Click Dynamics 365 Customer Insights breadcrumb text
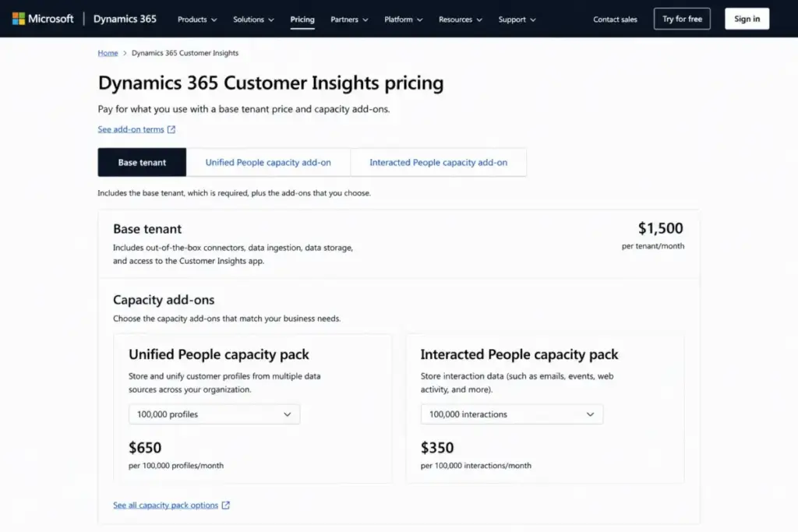This screenshot has height=532, width=798. pos(185,53)
